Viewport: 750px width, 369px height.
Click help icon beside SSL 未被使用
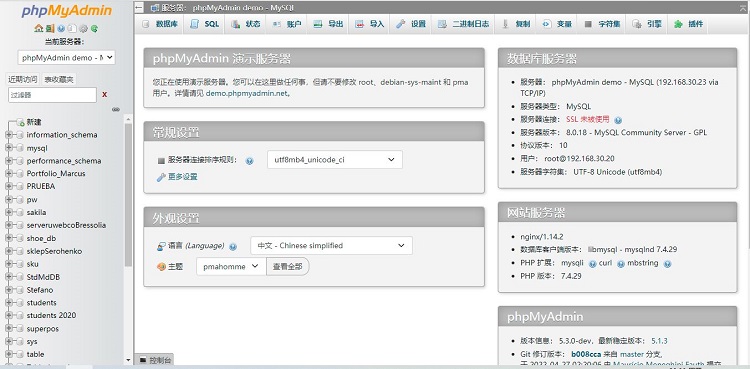tap(618, 120)
